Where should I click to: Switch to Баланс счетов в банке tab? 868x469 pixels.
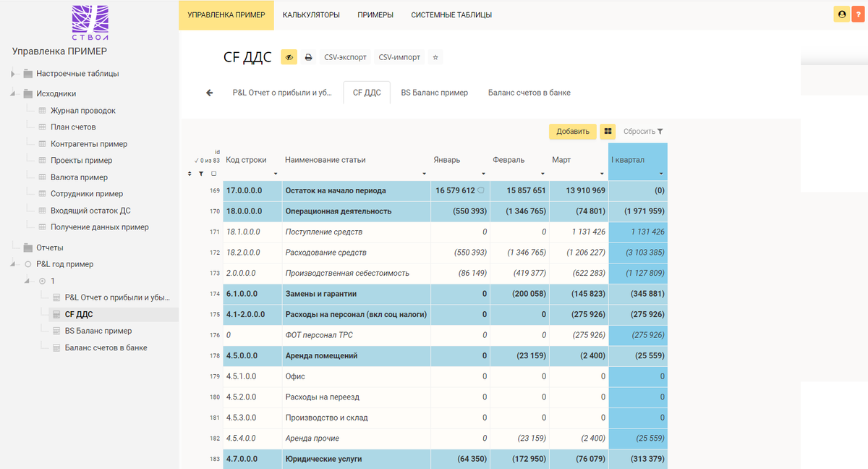click(529, 93)
